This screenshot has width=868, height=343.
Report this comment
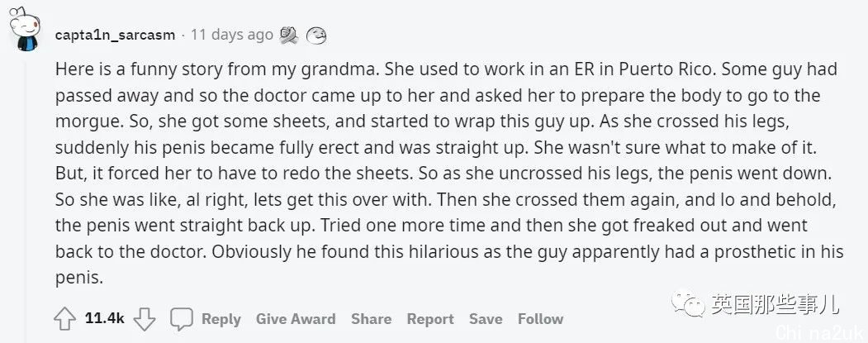click(x=430, y=319)
